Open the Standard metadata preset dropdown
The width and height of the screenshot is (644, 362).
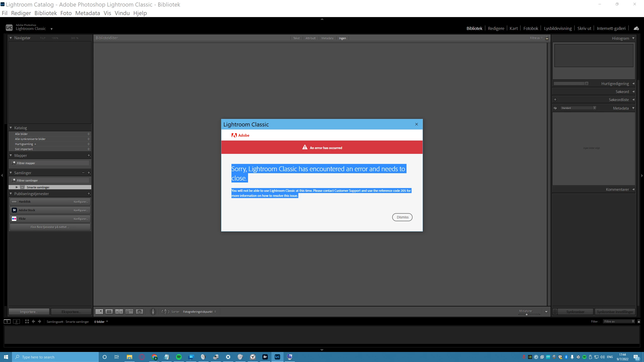coord(578,108)
